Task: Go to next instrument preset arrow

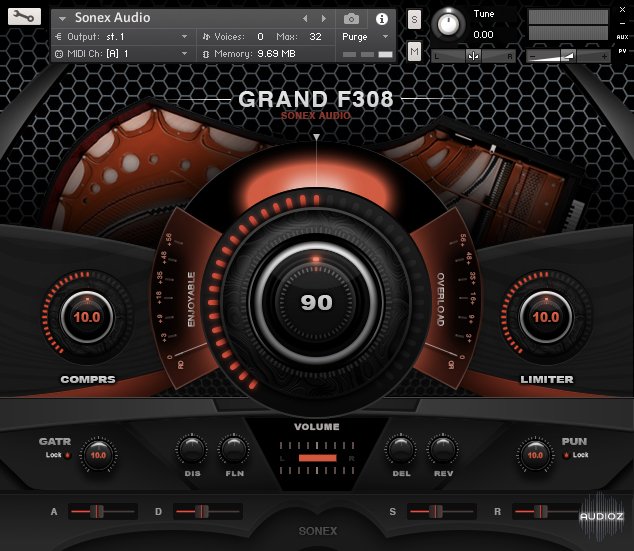Action: point(323,19)
